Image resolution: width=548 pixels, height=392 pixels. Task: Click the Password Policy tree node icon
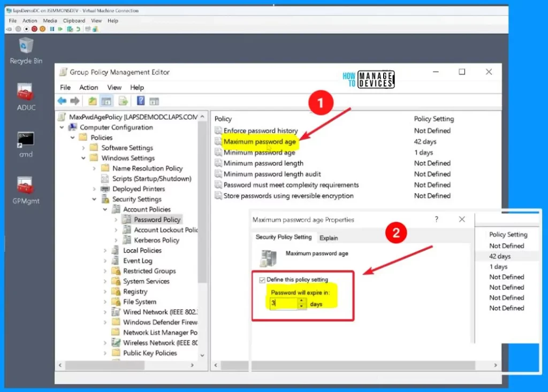127,219
